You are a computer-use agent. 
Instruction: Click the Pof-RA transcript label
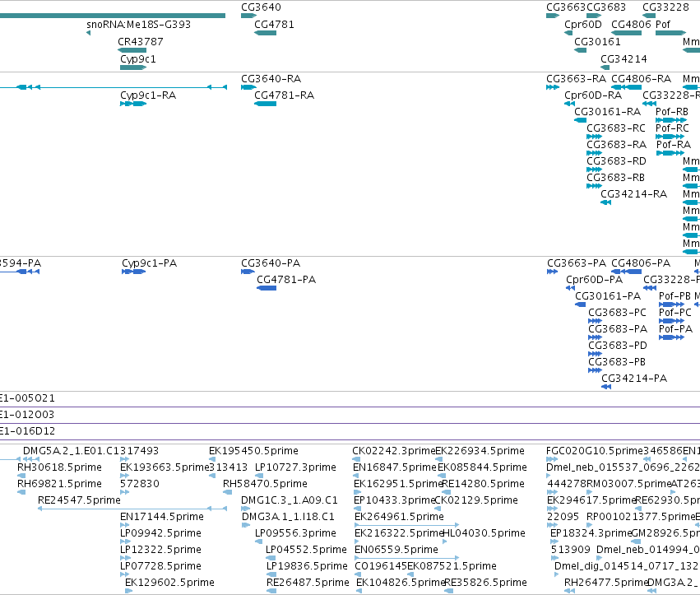tap(673, 145)
